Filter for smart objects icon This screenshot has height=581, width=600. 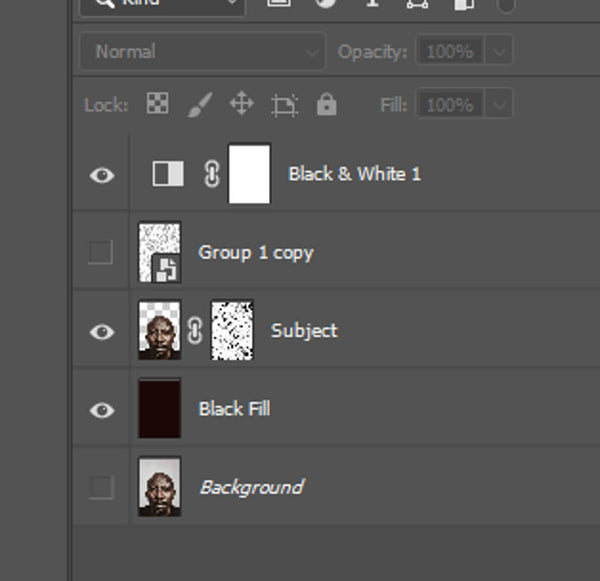point(464,4)
